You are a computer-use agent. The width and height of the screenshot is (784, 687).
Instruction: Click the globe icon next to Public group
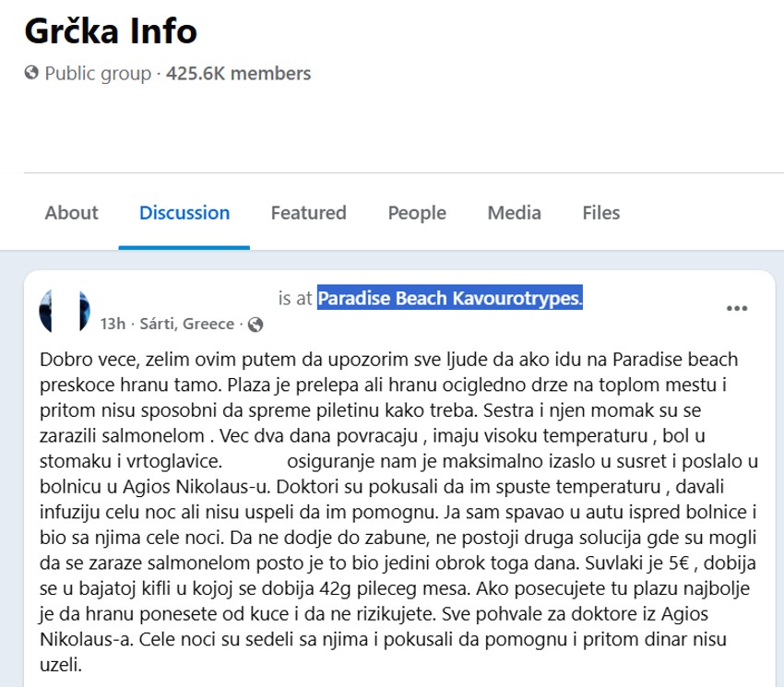coord(33,72)
